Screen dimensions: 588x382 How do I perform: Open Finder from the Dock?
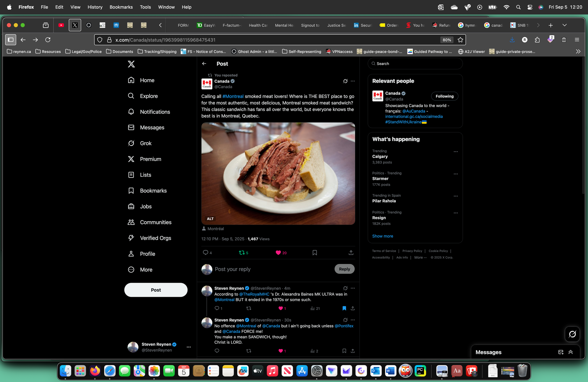click(65, 371)
